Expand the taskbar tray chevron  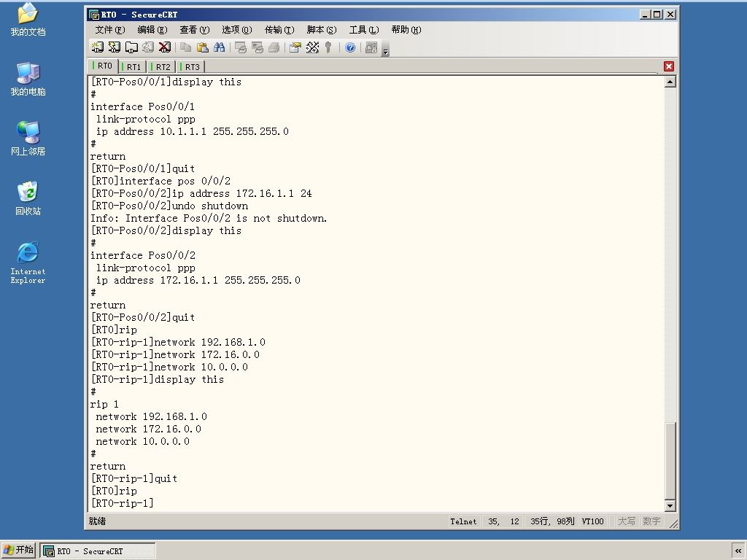[738, 551]
